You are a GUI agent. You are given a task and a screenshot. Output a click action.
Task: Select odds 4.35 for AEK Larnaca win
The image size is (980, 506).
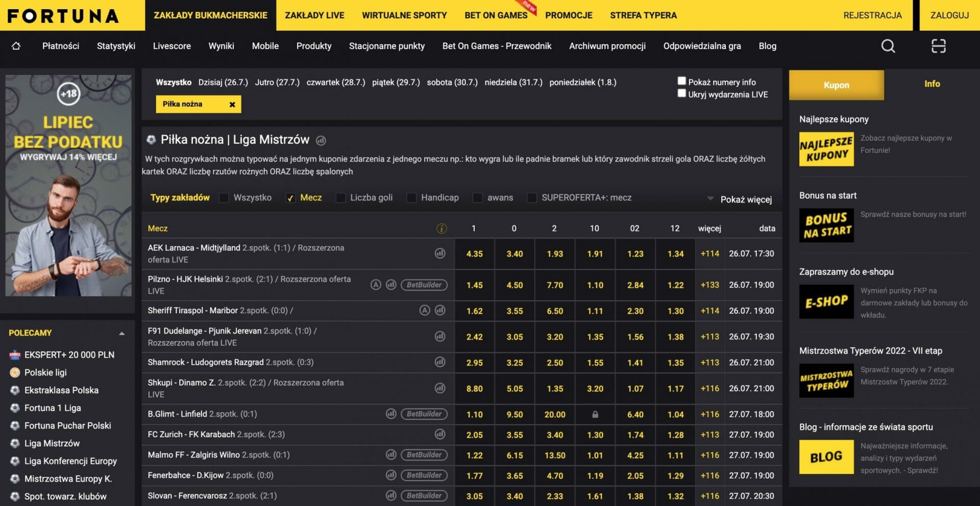(x=474, y=254)
